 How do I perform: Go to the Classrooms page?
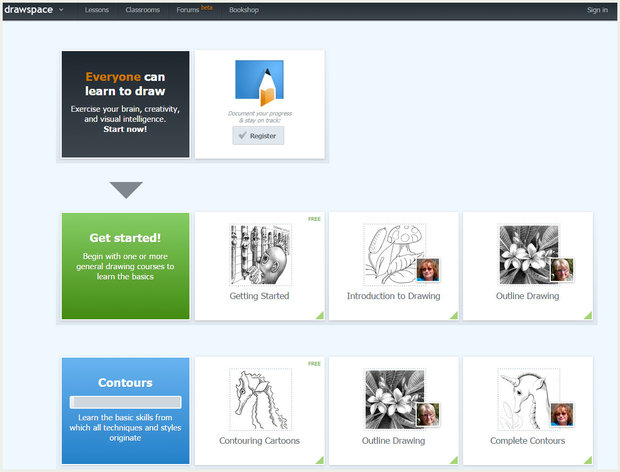click(x=142, y=10)
